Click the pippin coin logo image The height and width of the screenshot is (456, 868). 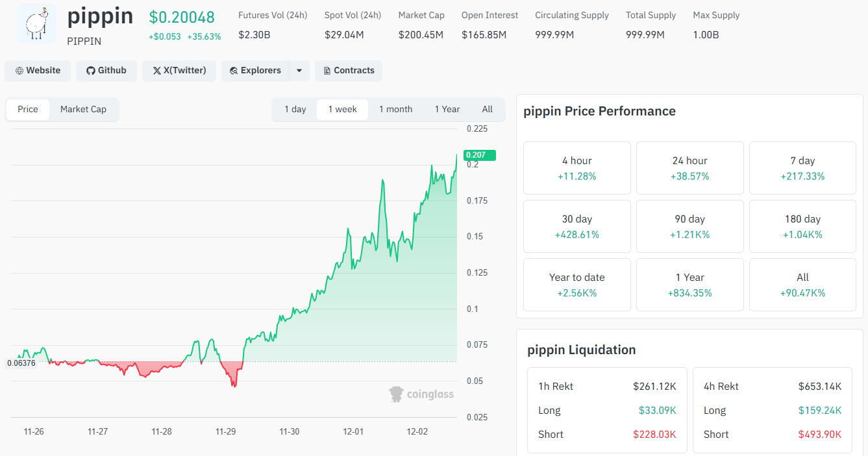(x=37, y=24)
